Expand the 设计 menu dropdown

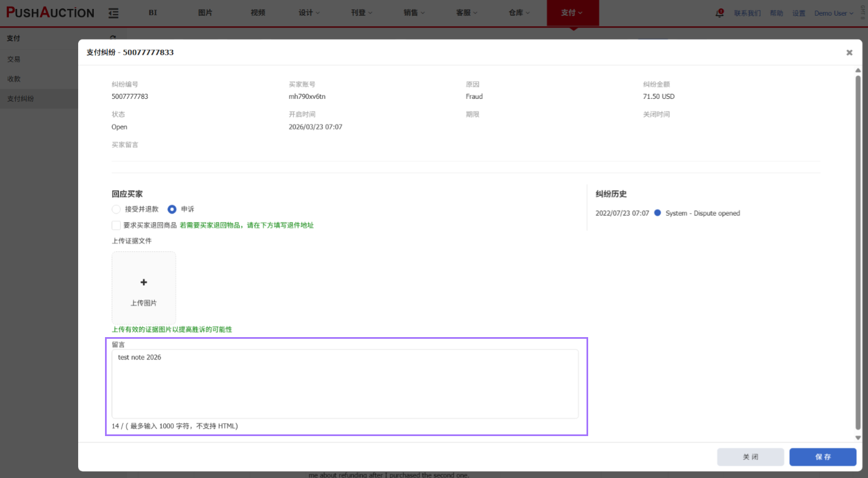(x=309, y=13)
